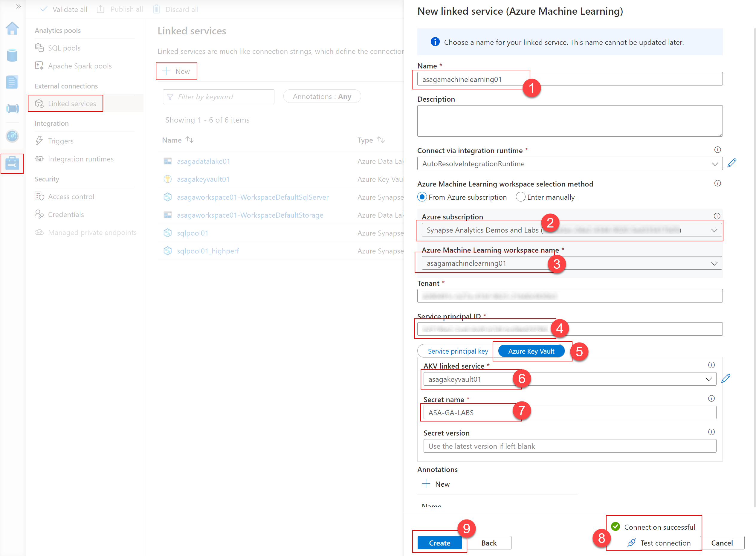Screen dimensions: 756x556
Task: Show info for Secret name
Action: [711, 399]
